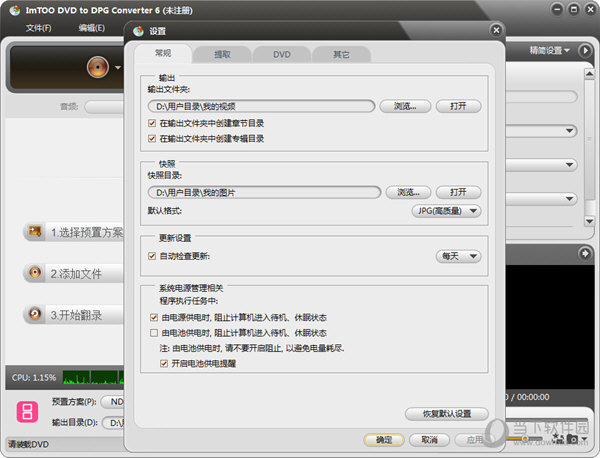Click the clip effects star icon in preview panel

[558, 438]
